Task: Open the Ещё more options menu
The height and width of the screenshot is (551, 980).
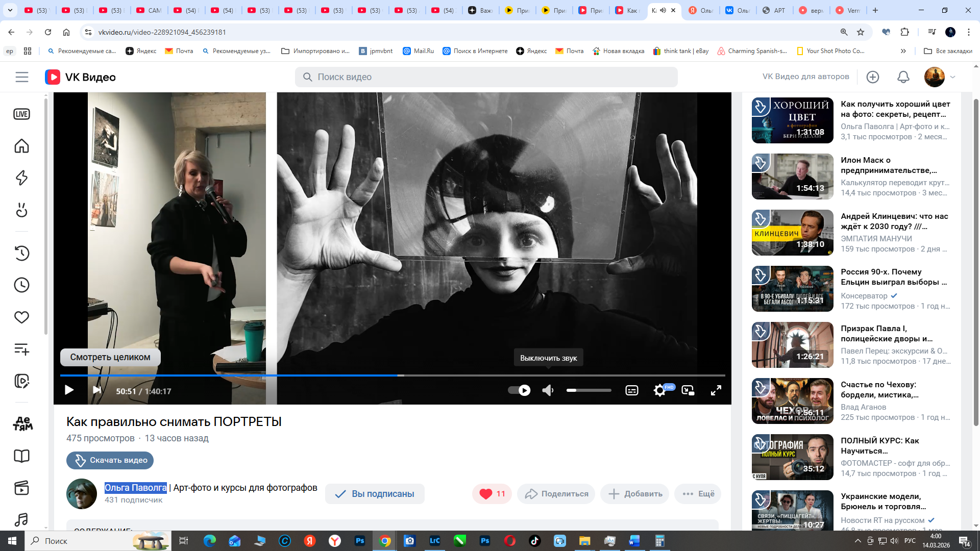Action: point(698,494)
